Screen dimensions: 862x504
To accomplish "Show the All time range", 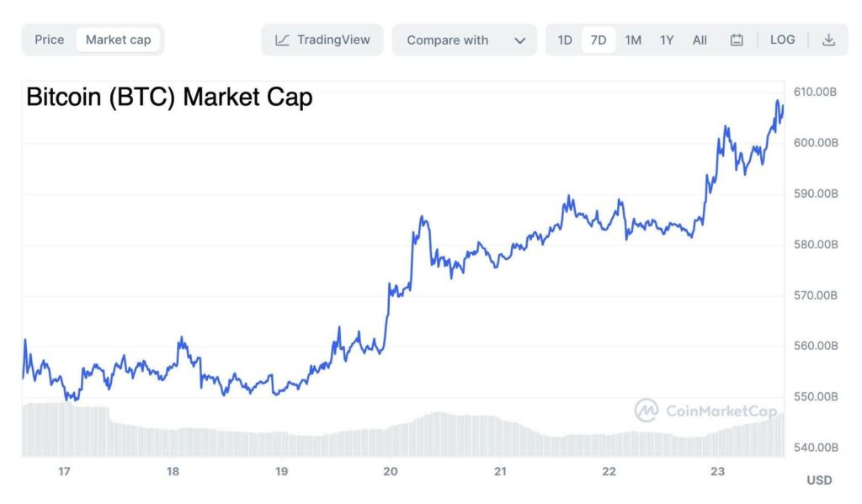I will (700, 40).
